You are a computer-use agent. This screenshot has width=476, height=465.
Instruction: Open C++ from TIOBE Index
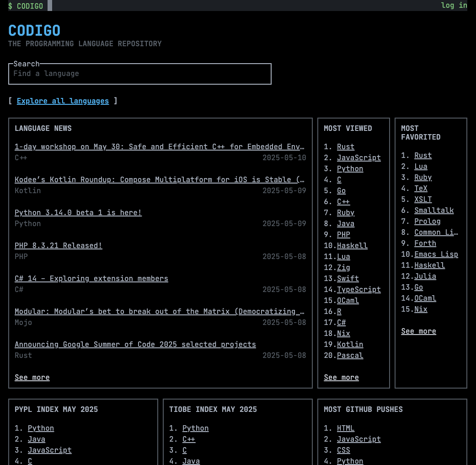188,439
